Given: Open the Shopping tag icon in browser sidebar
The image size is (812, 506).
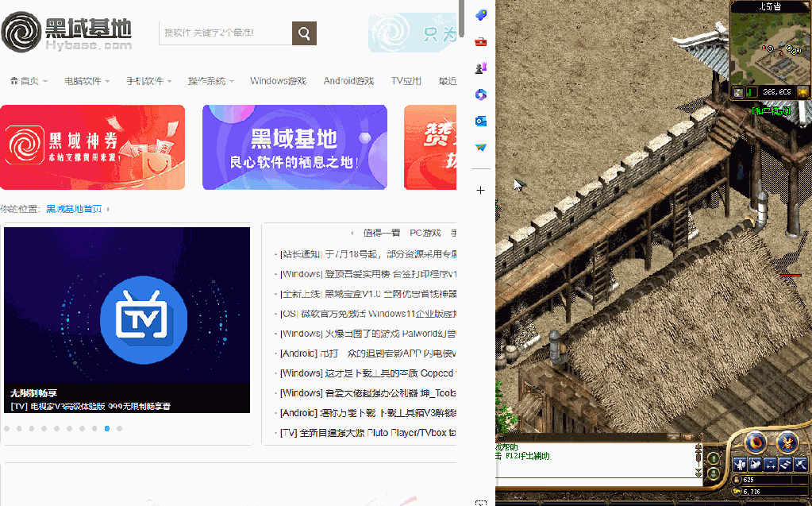Looking at the screenshot, I should [x=480, y=15].
